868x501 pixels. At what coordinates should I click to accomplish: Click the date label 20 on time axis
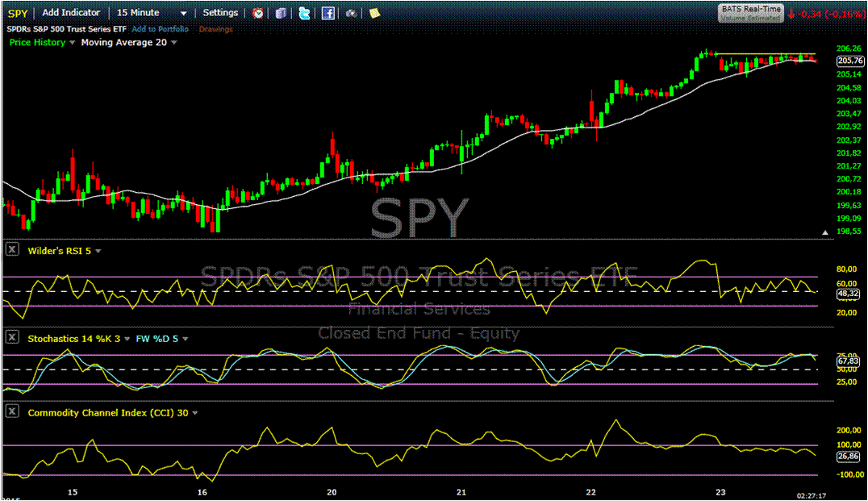click(332, 491)
